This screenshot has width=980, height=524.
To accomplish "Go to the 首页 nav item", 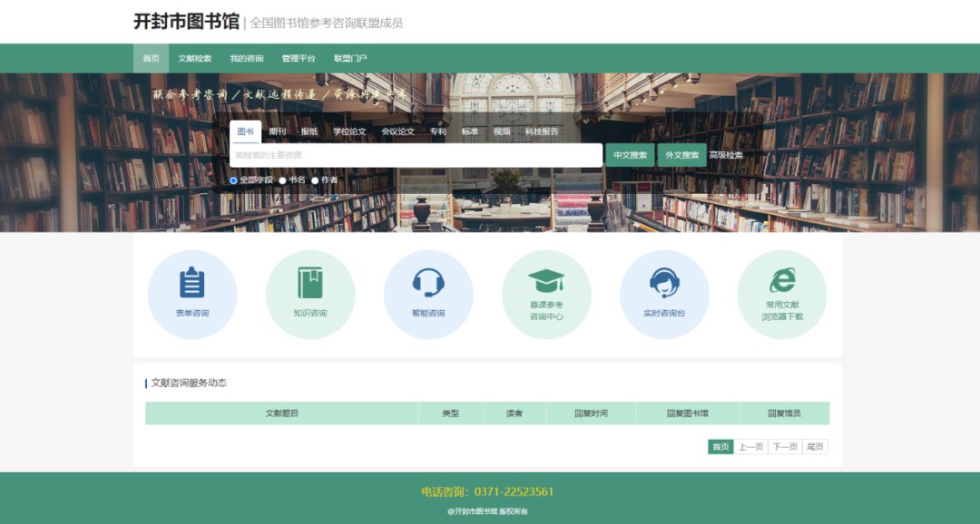I will (x=151, y=58).
